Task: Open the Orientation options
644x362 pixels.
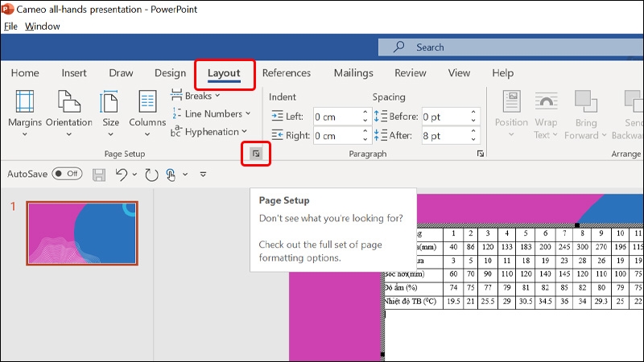Action: [x=69, y=113]
